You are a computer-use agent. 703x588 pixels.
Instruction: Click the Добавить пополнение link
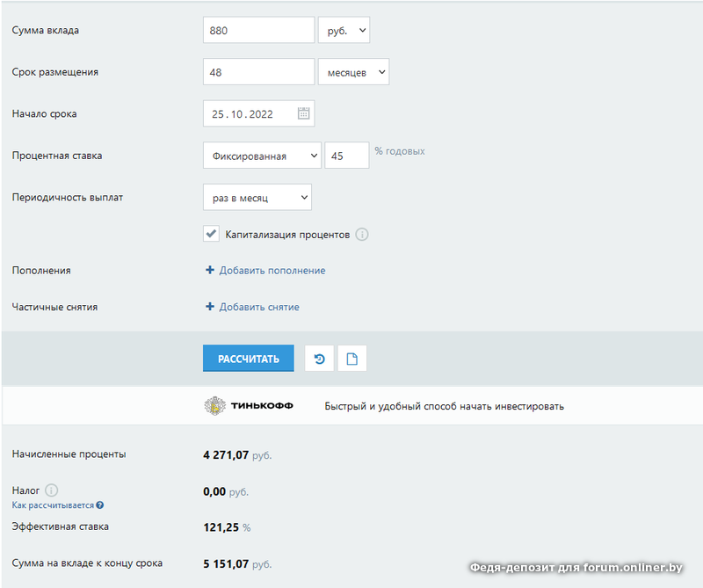(x=272, y=271)
